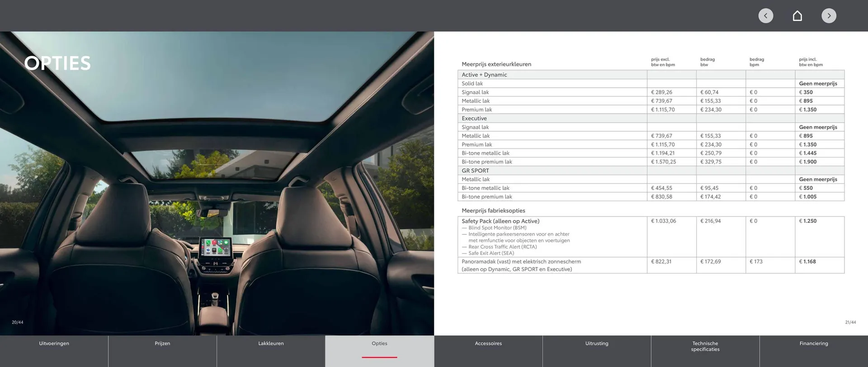868x367 pixels.
Task: Click page number '20/44'
Action: click(x=17, y=323)
